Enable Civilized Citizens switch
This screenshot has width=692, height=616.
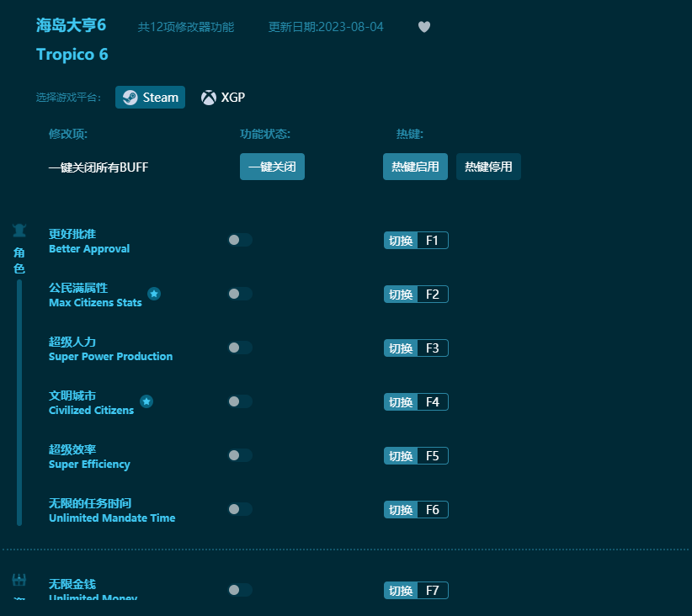coord(240,401)
